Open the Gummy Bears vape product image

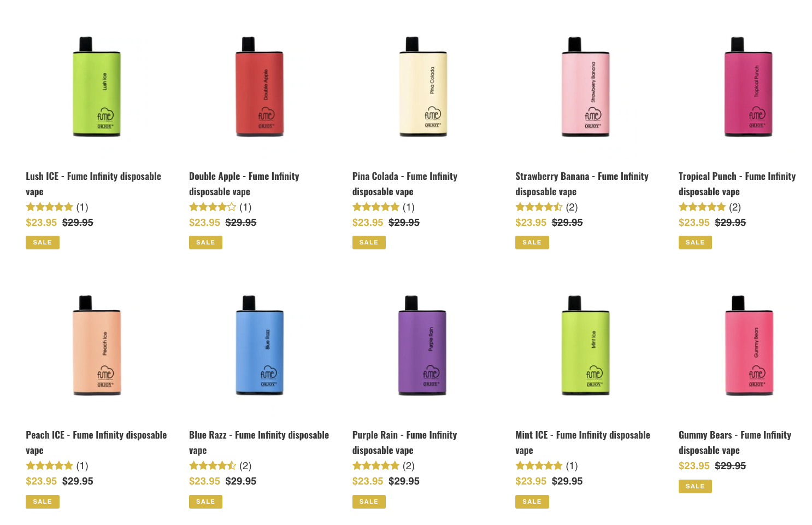[749, 345]
